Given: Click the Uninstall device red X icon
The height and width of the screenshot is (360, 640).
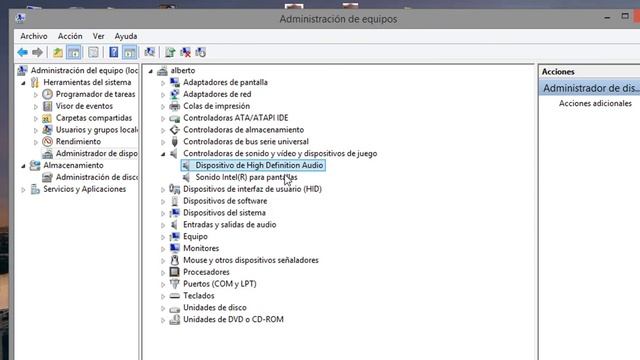Looking at the screenshot, I should 185,52.
